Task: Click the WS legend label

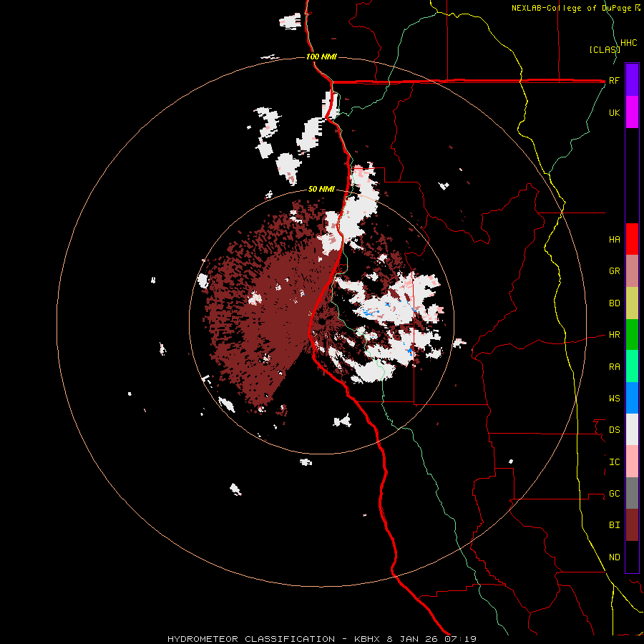Action: 615,399
